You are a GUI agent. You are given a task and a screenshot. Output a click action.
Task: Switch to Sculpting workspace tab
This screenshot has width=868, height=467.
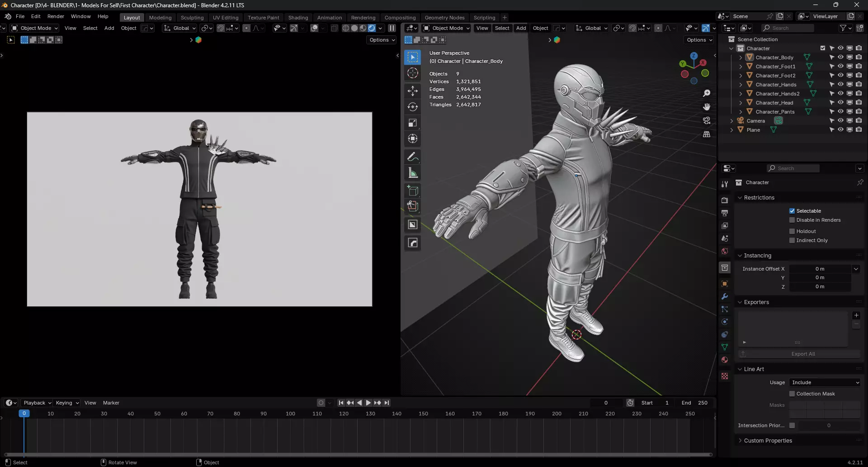[x=192, y=18]
